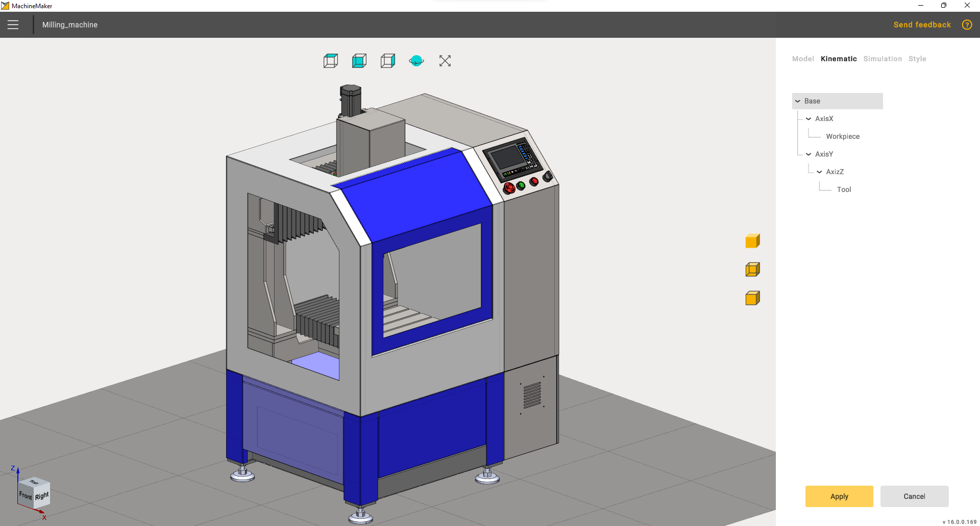Open the Simulation tab
Screen dimensions: 980x526
tap(883, 59)
